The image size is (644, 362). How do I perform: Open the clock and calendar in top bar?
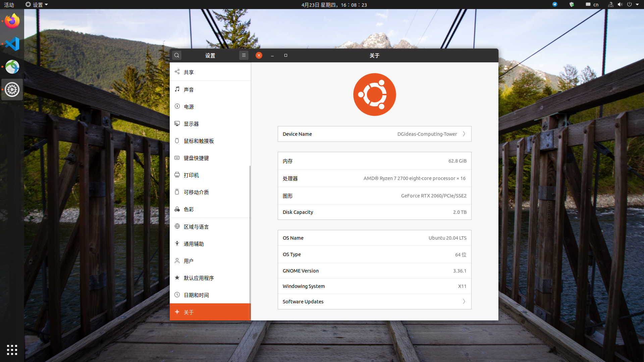click(334, 4)
